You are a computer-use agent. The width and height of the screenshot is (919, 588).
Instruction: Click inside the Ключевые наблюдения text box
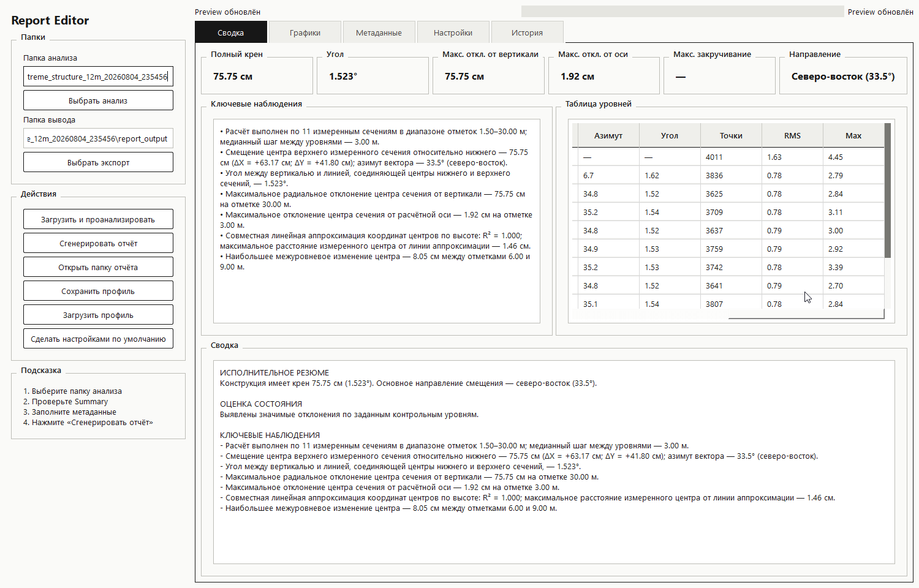coord(377,221)
